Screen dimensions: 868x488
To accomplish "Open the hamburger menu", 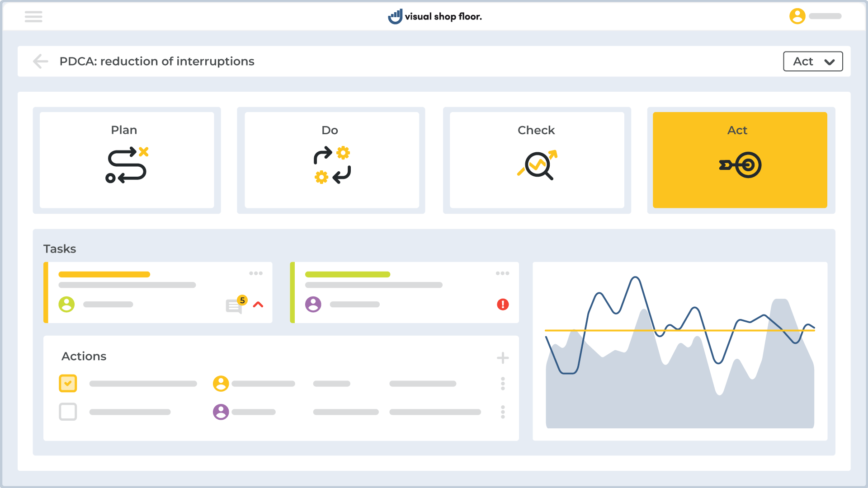I will point(33,17).
